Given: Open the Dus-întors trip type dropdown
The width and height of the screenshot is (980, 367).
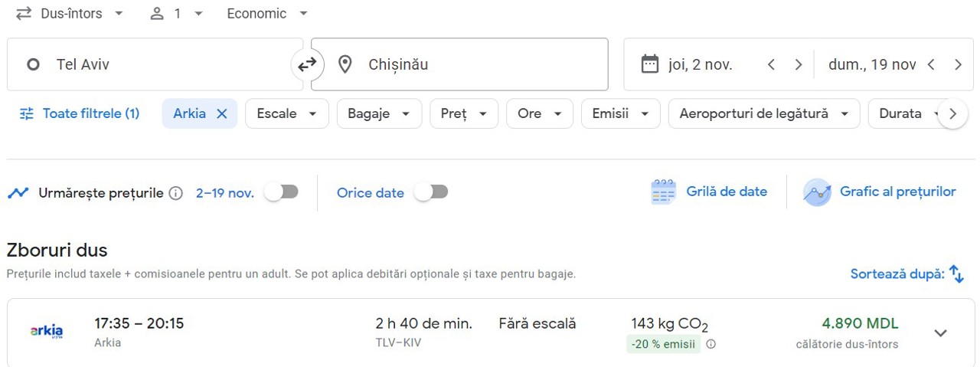Looking at the screenshot, I should 70,14.
